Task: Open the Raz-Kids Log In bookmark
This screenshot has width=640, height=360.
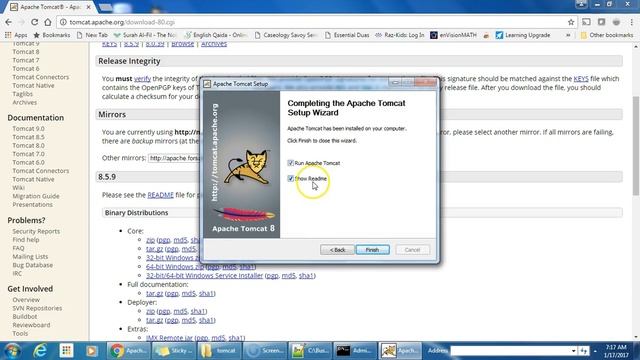Action: point(399,35)
